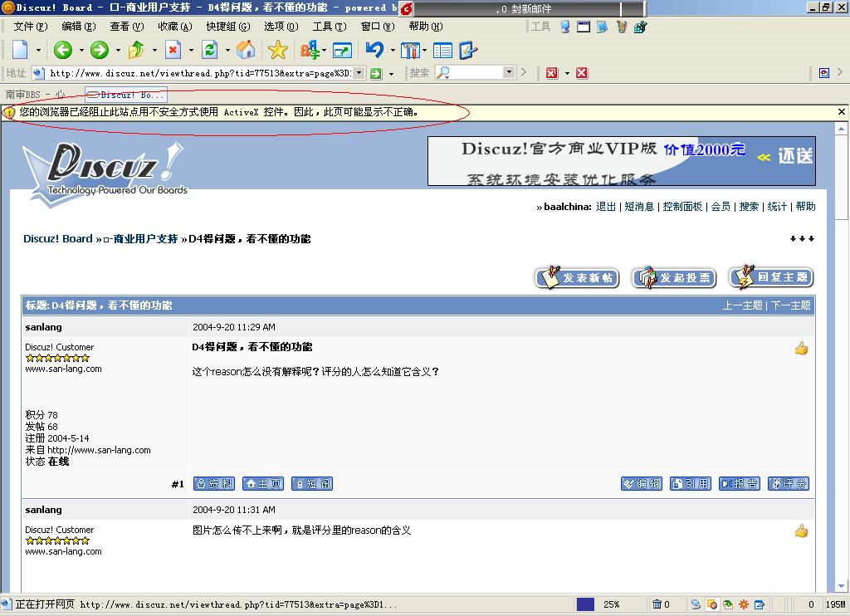
Task: Click the green Go arrow beside address bar
Action: click(376, 73)
